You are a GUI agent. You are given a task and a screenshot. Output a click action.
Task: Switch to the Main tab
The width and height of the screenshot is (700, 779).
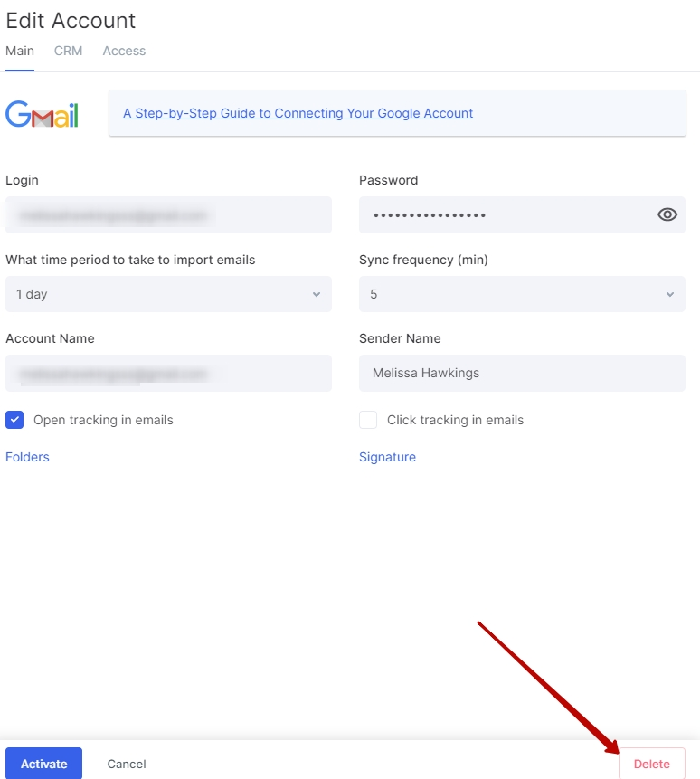(20, 52)
